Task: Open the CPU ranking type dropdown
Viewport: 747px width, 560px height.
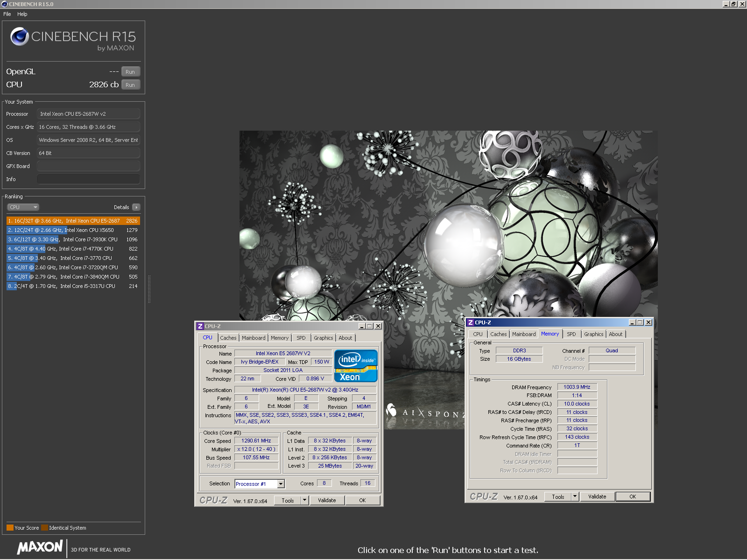Action: (x=23, y=207)
